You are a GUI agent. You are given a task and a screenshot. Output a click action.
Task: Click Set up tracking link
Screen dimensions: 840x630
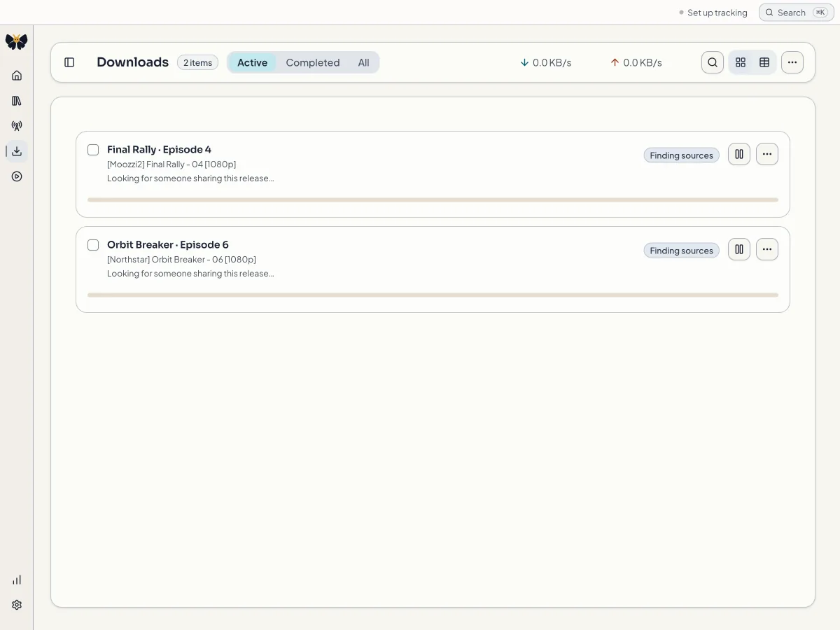click(x=713, y=13)
